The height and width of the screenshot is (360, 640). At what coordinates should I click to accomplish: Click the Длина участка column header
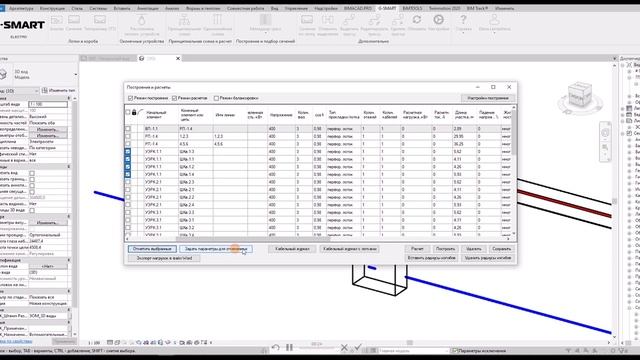pos(464,114)
